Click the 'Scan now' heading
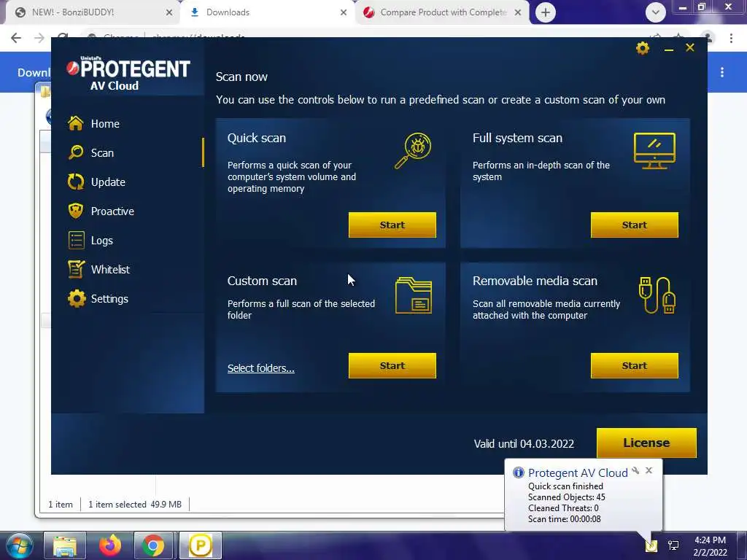This screenshot has height=560, width=747. click(x=241, y=77)
